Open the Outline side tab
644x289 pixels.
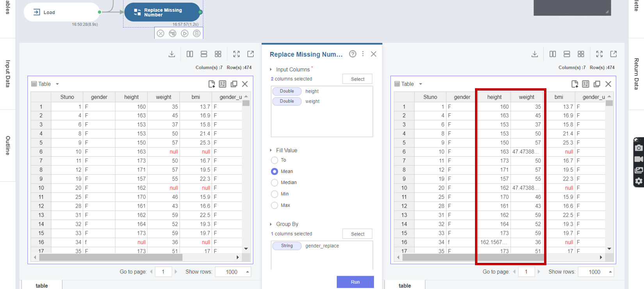[8, 146]
